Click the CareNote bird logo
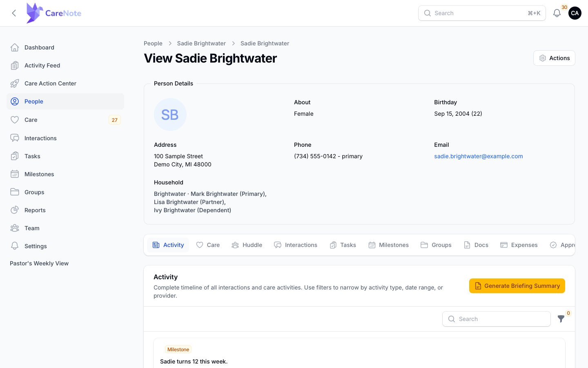Viewport: 588px width, 368px height. pos(35,13)
